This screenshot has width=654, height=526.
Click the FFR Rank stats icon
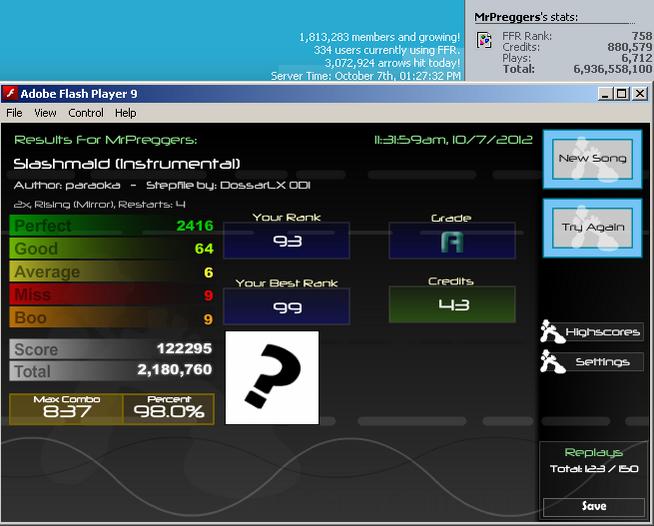click(484, 41)
